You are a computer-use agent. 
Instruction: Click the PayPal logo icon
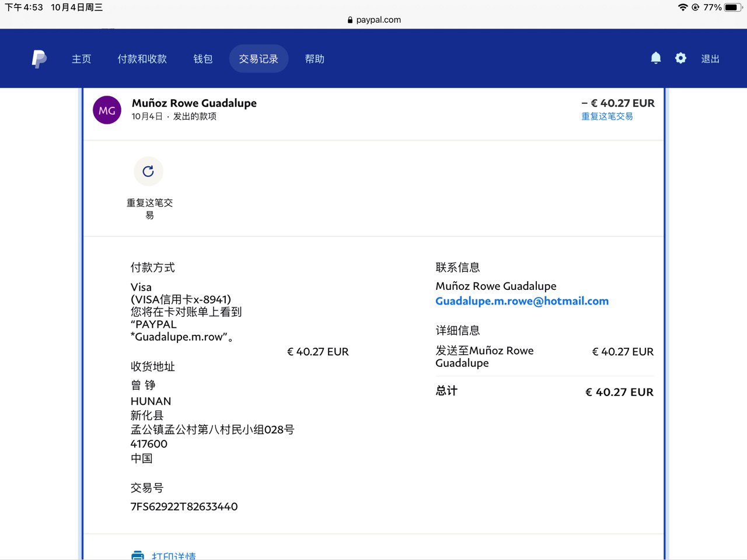click(x=39, y=59)
